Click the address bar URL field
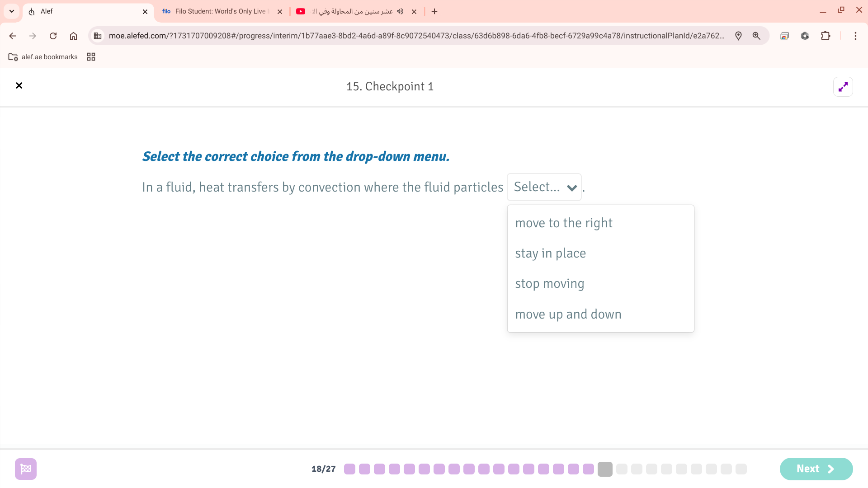This screenshot has height=488, width=868. coord(416,36)
